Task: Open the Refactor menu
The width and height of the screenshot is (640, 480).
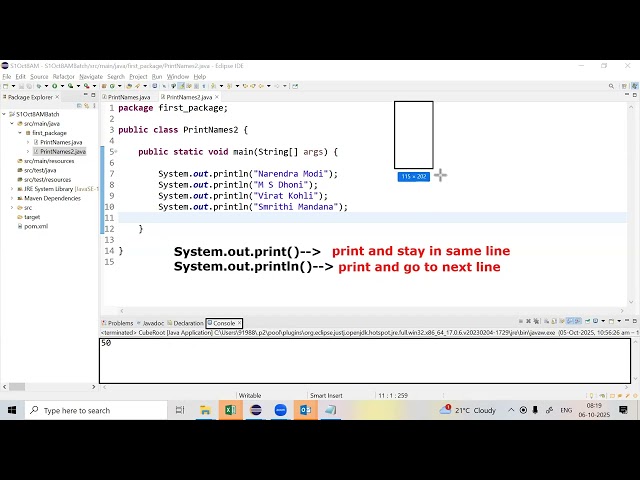Action: coord(64,77)
